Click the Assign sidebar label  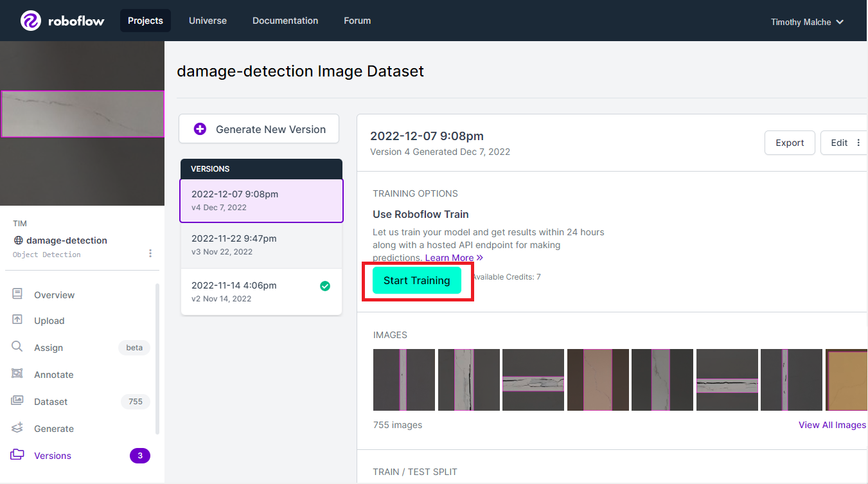tap(49, 348)
